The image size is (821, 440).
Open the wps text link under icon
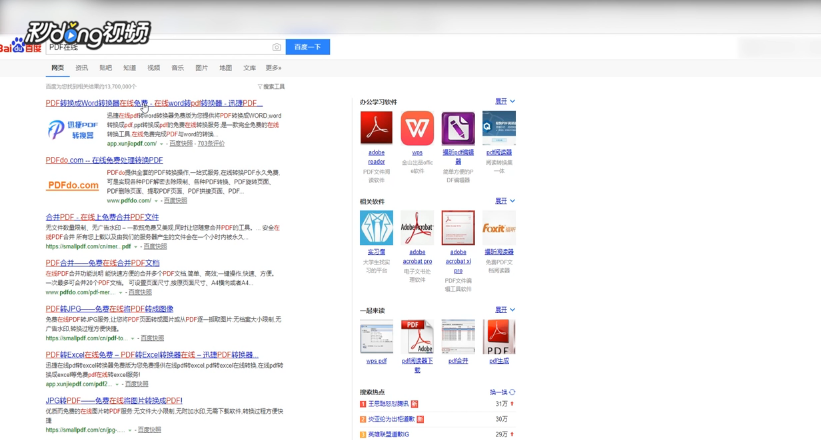[x=417, y=153]
